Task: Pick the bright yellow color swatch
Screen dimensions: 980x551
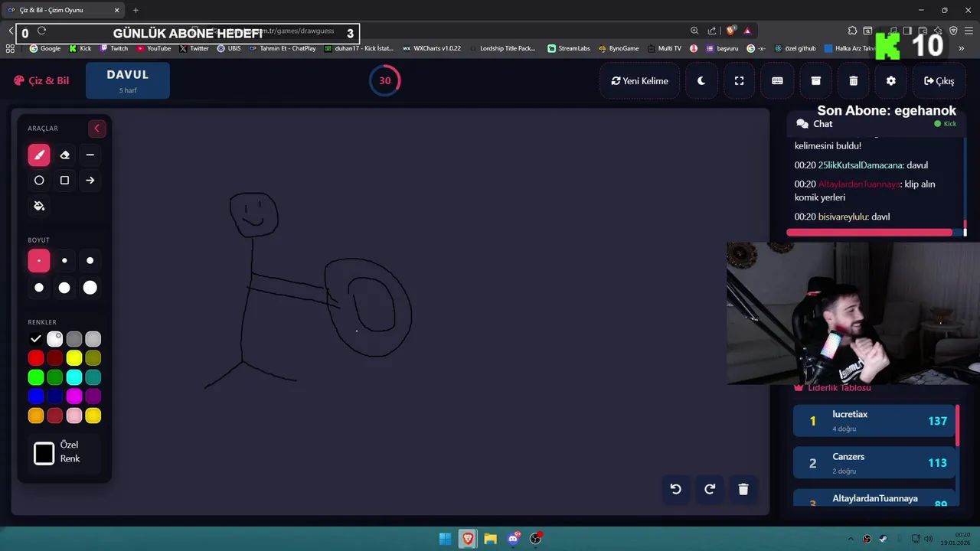Action: 74,358
